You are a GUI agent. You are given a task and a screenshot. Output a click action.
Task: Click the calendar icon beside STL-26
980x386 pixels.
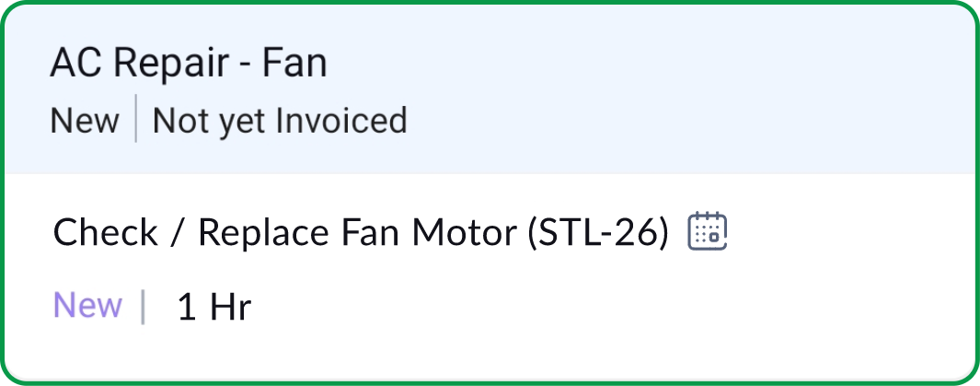[708, 231]
